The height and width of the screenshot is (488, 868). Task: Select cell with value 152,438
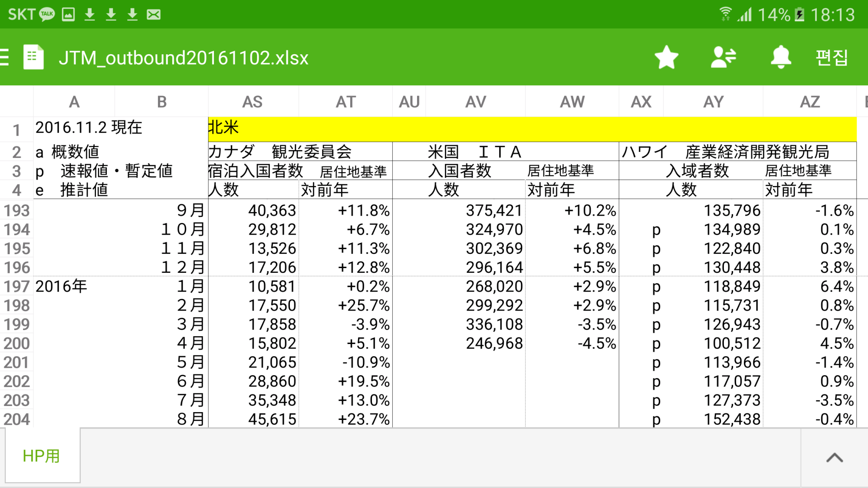click(x=713, y=419)
